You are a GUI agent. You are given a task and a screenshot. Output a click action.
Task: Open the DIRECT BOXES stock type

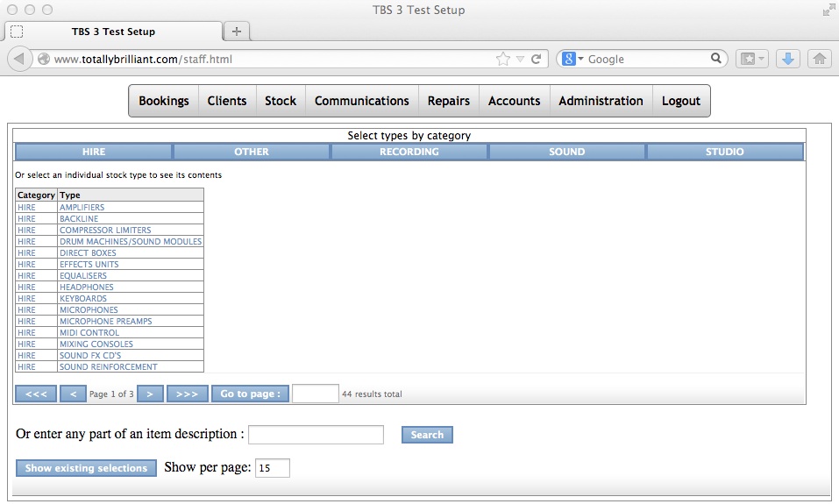coord(88,252)
